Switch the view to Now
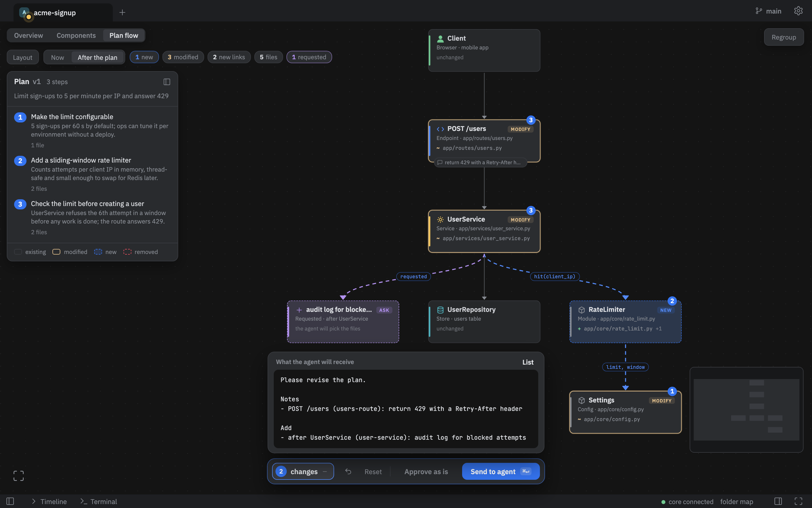812x508 pixels. [x=58, y=58]
